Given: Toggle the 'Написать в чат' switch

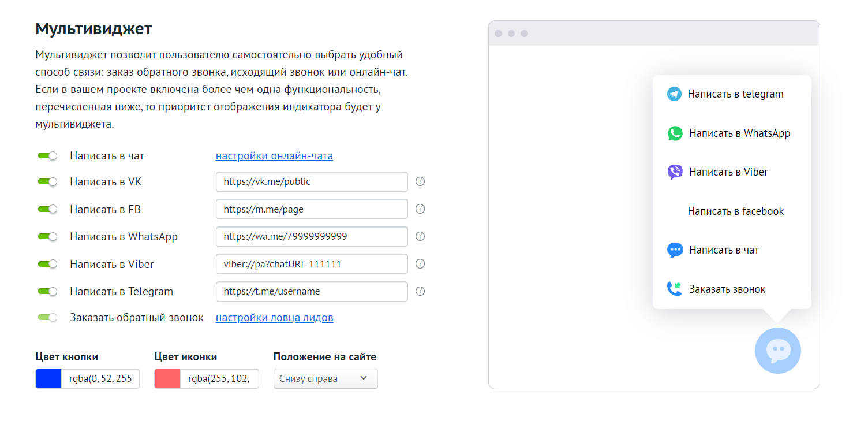Looking at the screenshot, I should click(x=48, y=156).
